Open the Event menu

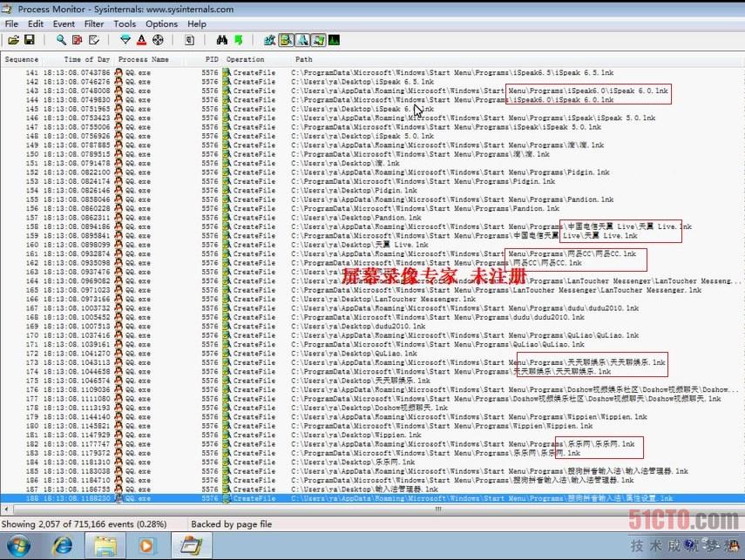coord(64,24)
